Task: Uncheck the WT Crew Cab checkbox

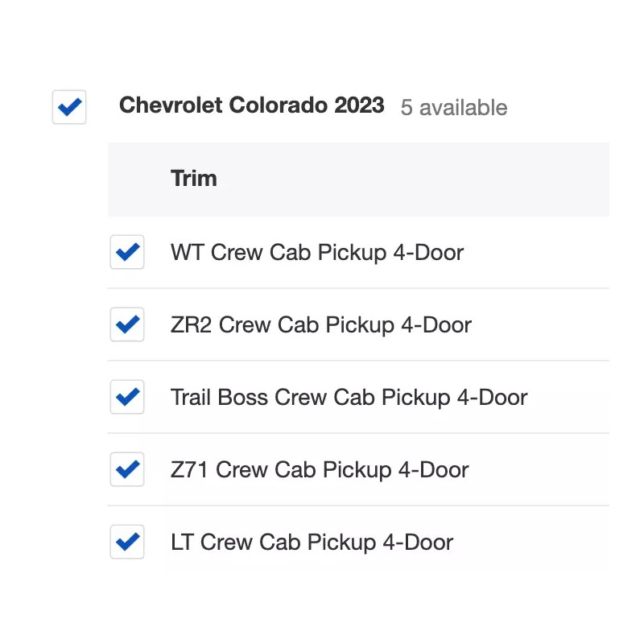Action: pos(127,253)
